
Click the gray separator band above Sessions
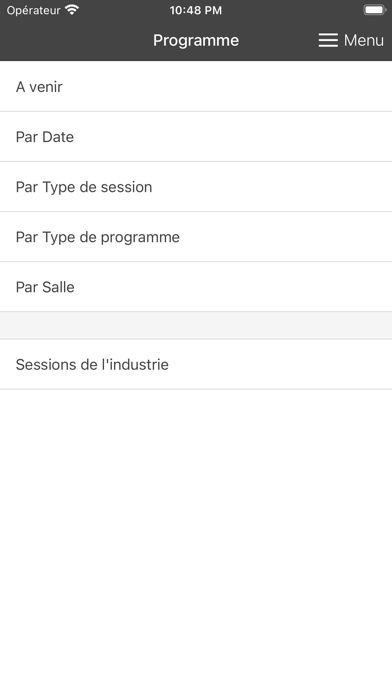pos(196,326)
